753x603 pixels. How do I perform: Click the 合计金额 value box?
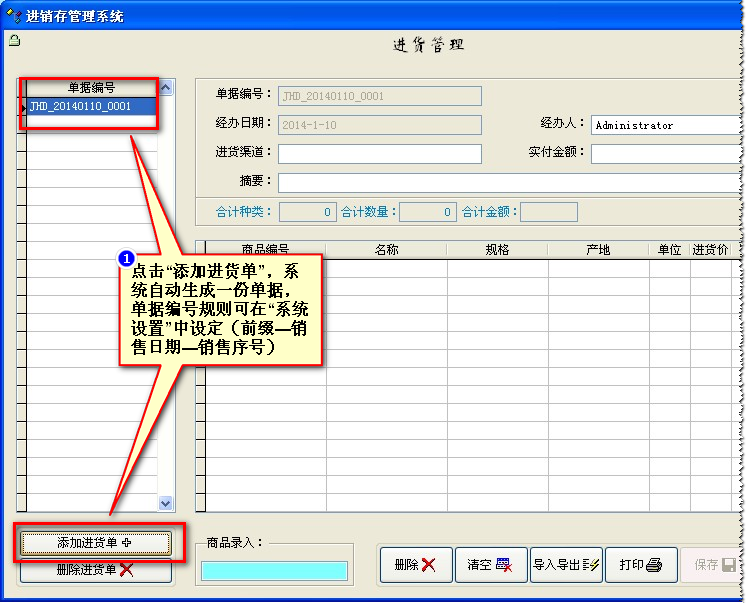pyautogui.click(x=549, y=212)
